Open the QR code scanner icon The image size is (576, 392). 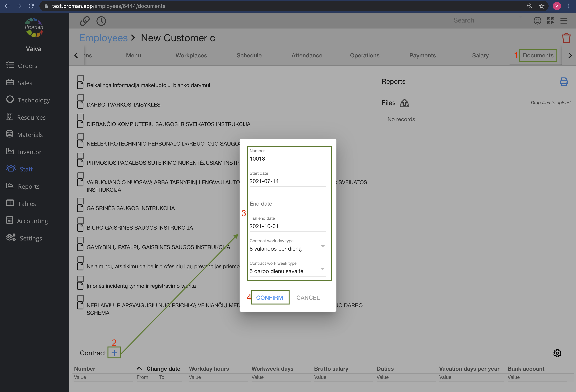click(x=550, y=21)
